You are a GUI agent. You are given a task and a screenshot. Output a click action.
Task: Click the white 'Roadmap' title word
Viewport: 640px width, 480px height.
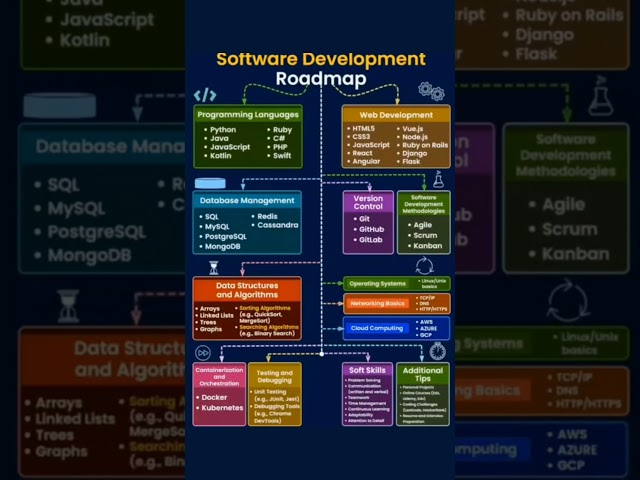pos(321,79)
